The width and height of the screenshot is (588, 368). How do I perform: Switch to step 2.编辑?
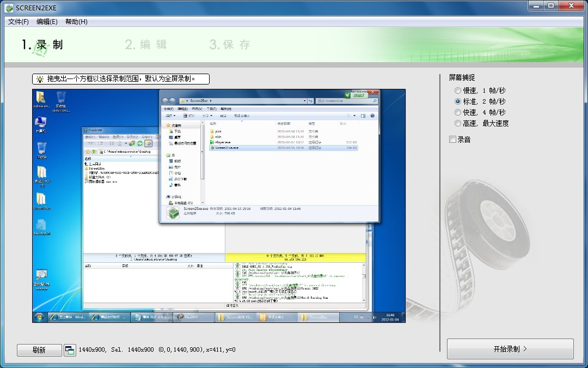tap(146, 45)
